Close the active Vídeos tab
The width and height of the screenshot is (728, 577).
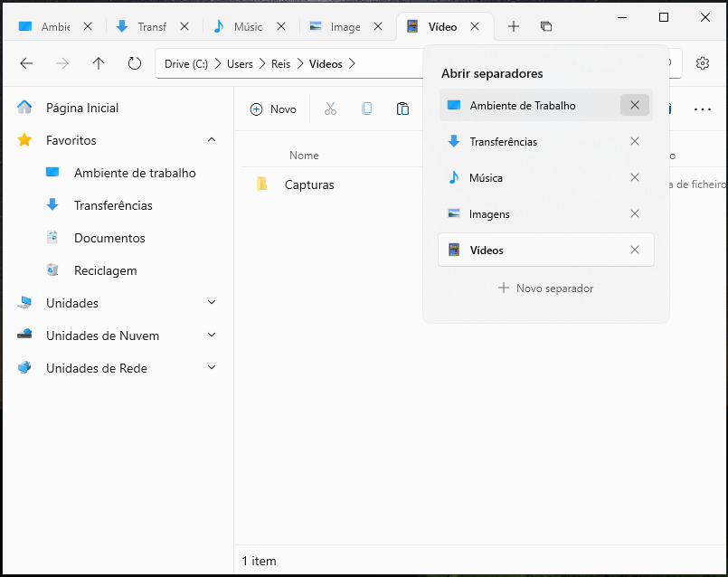click(475, 26)
